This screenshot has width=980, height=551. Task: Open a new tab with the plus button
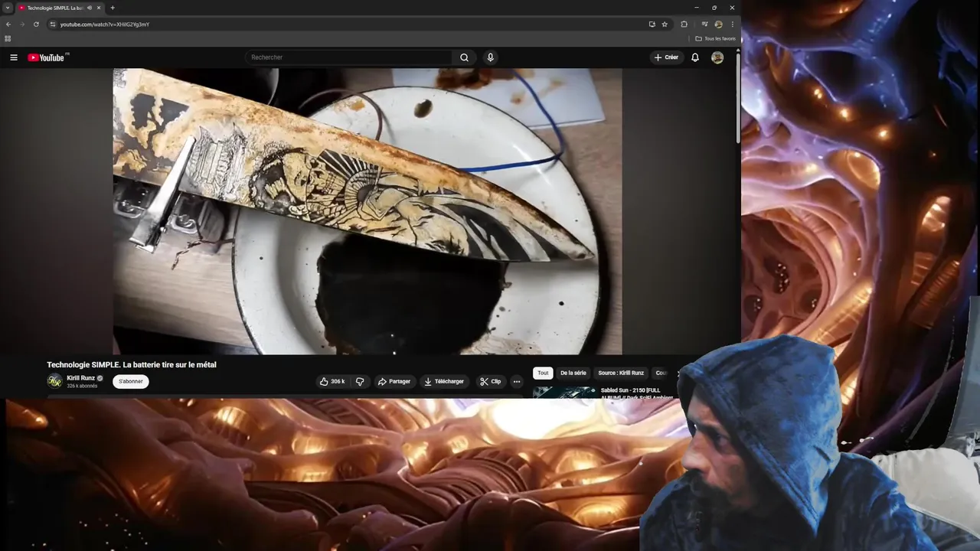tap(113, 8)
